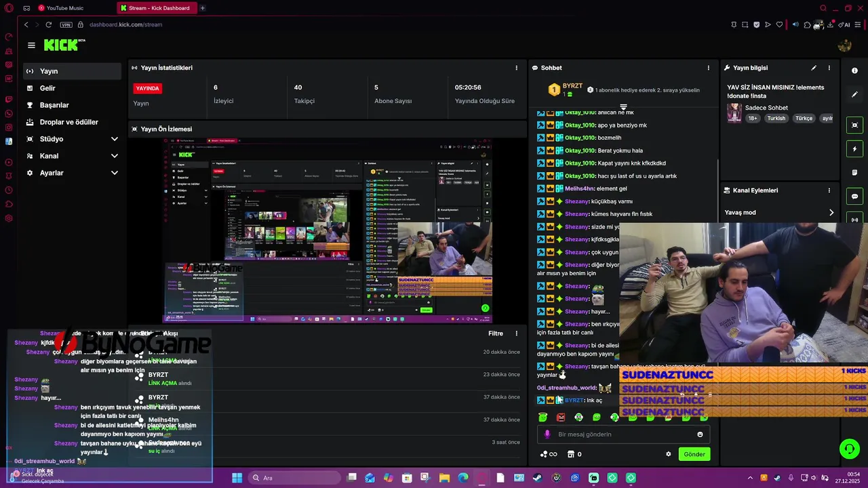Open Opera Aria AI button
This screenshot has width=868, height=488.
(845, 24)
